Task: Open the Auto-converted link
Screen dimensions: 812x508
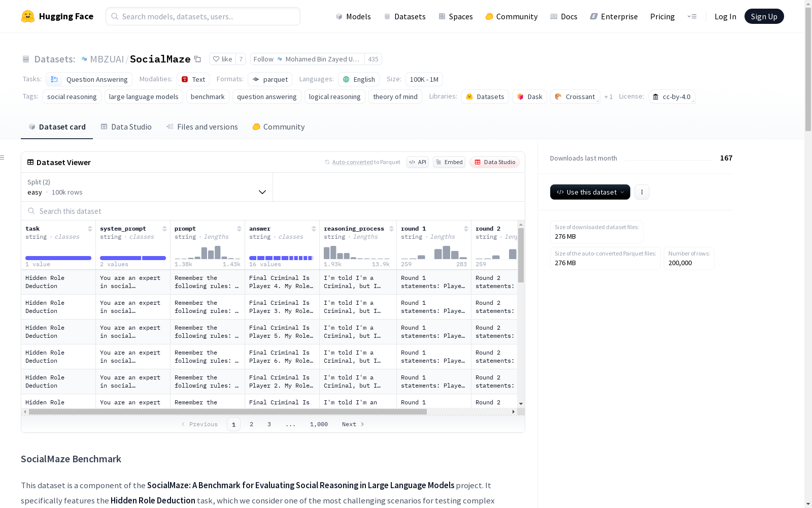Action: pos(353,162)
